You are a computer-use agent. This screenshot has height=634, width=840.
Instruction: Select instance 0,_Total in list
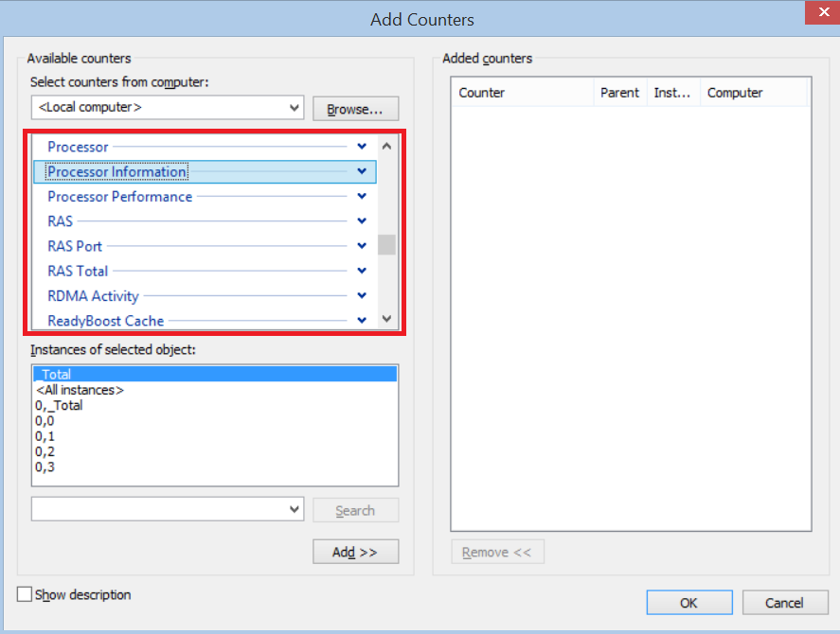[59, 405]
